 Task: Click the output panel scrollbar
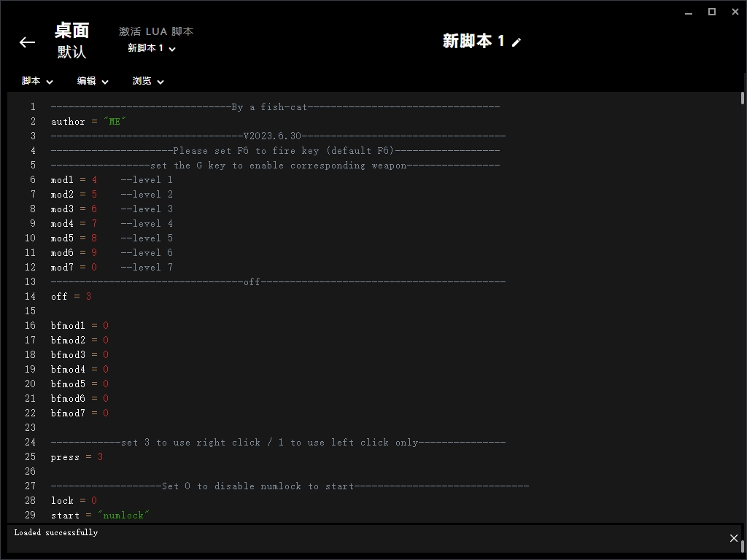coord(742,545)
